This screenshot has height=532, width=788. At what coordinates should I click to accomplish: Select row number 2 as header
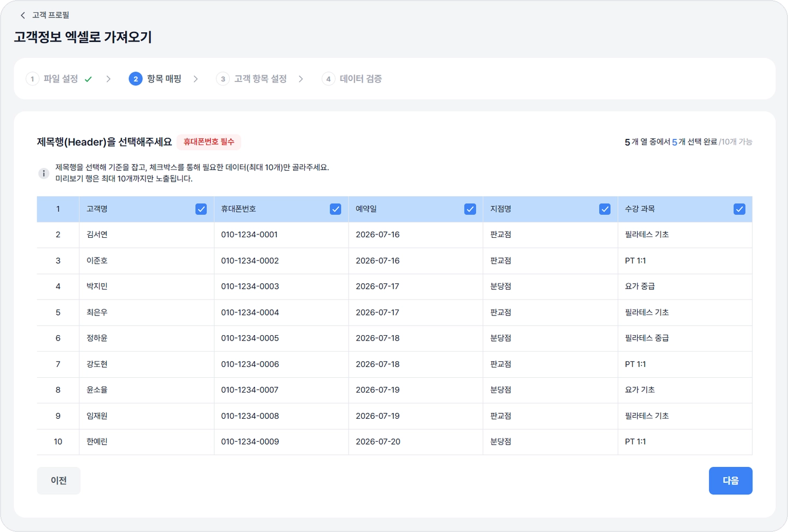point(58,235)
